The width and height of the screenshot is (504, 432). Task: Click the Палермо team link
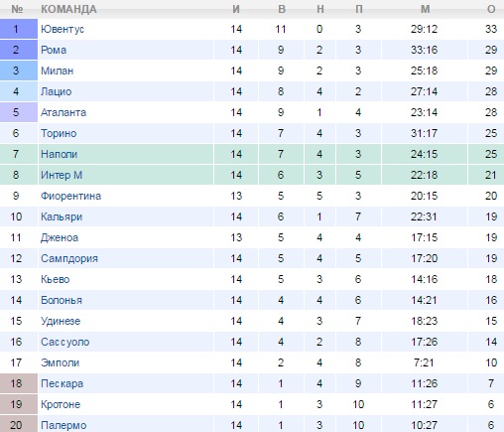pos(63,425)
